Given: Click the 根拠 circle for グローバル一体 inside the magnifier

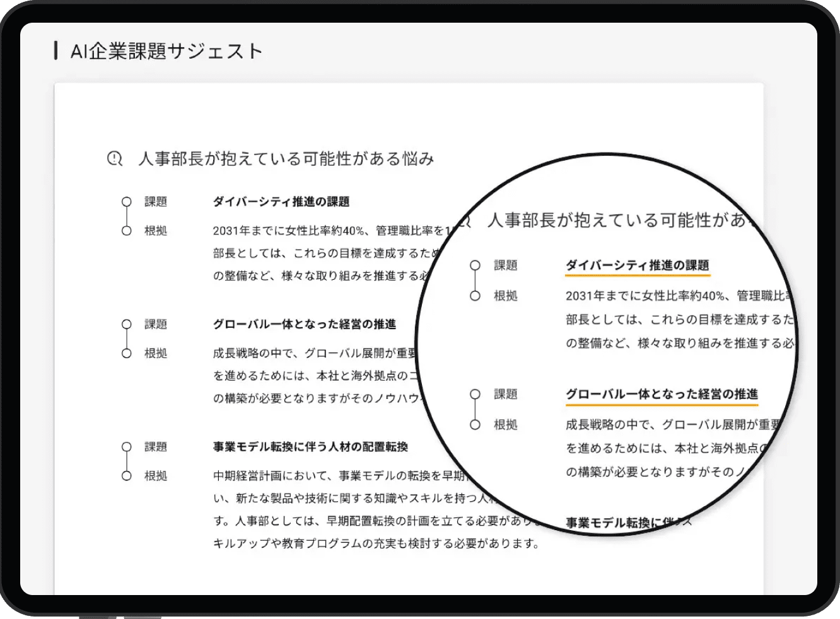Looking at the screenshot, I should point(475,425).
